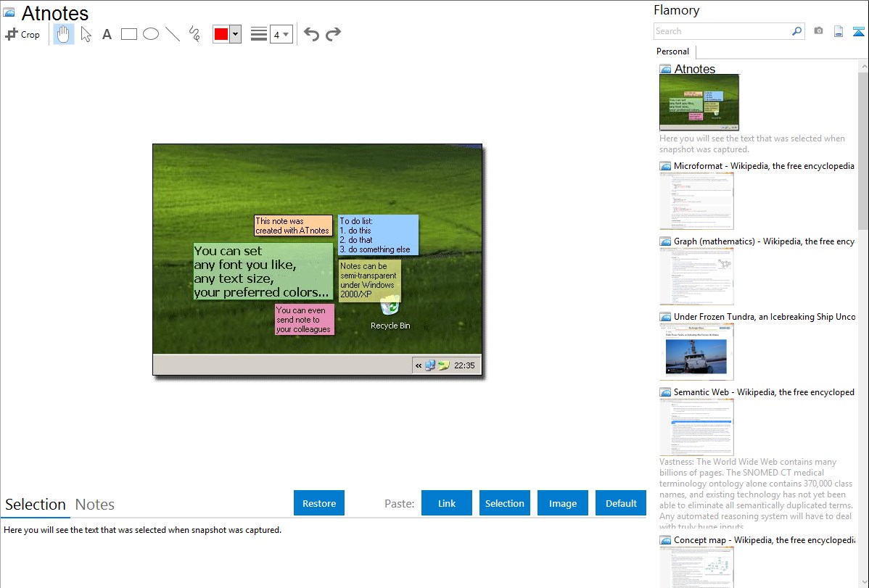Activate the hand pan tool
The image size is (869, 588).
[64, 34]
